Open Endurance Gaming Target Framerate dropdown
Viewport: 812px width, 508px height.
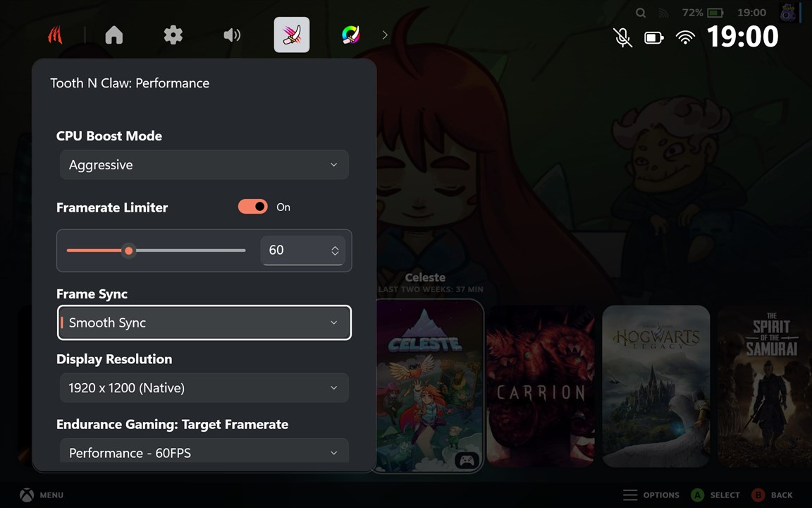click(x=204, y=451)
